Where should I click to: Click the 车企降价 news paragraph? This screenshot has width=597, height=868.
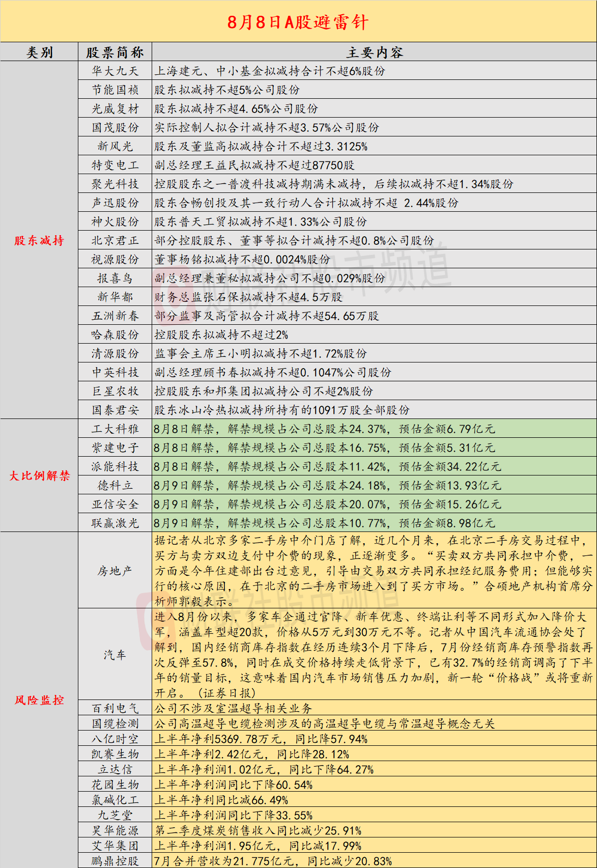coord(374,655)
